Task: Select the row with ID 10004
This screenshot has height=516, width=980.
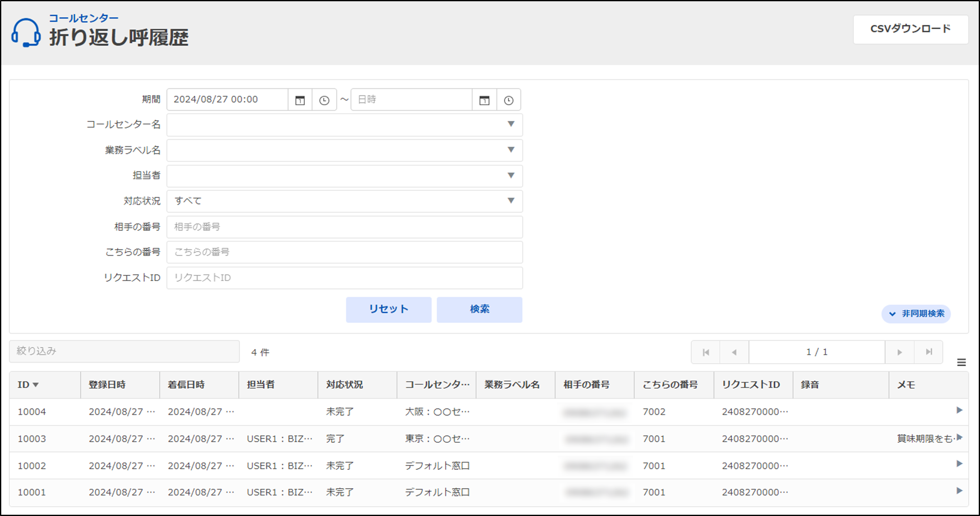Action: click(x=489, y=412)
